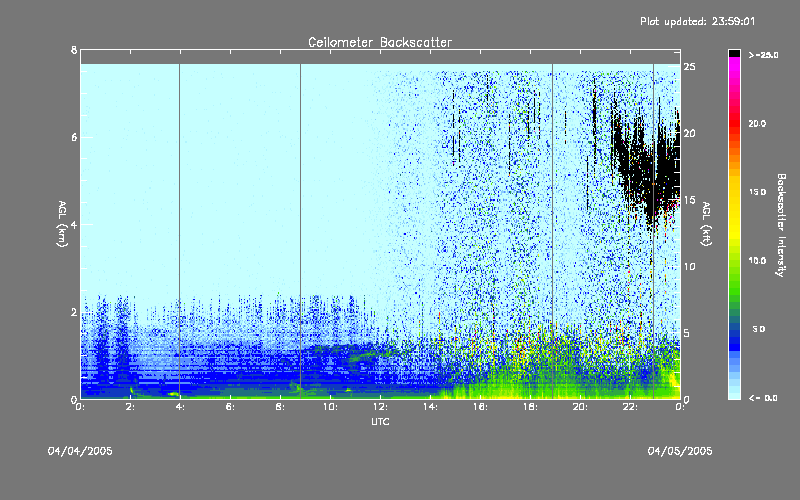
Task: Click the "15" tick on the kft axis
Action: 690,200
